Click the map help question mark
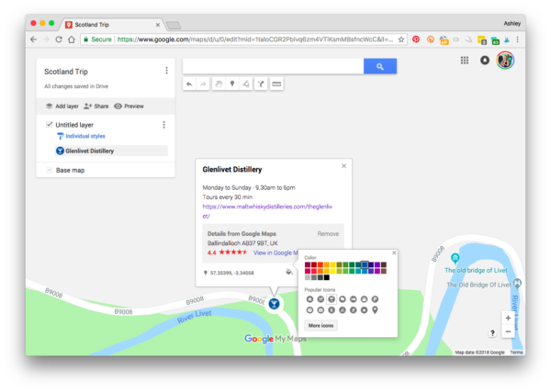The width and height of the screenshot is (551, 392). [x=492, y=333]
